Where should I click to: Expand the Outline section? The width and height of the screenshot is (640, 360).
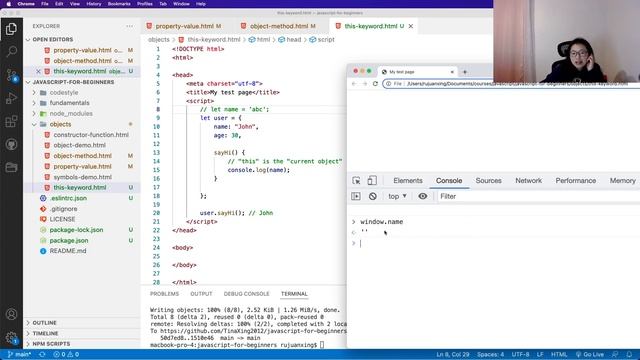[x=44, y=323]
